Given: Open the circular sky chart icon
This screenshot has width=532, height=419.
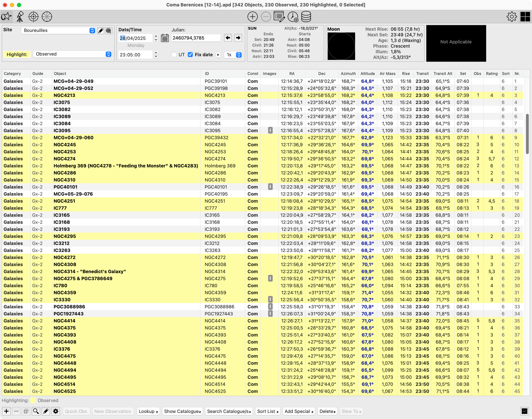Looking at the screenshot, I should coord(47,16).
